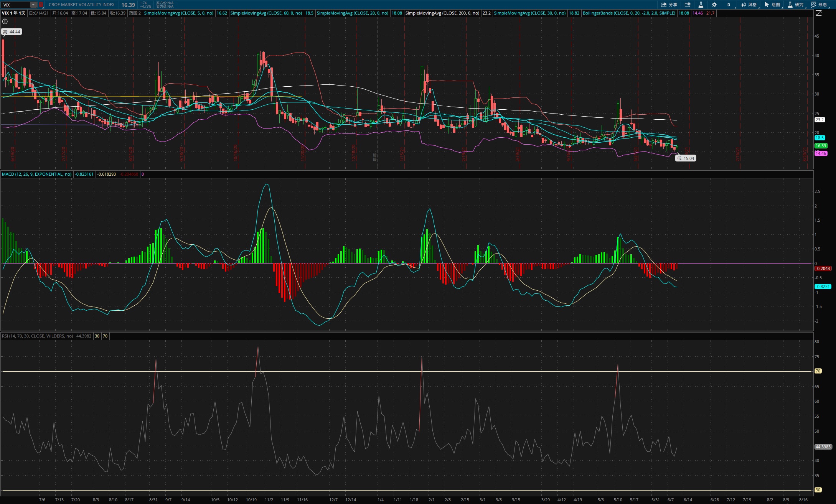Open chart settings gear icon

click(x=714, y=5)
